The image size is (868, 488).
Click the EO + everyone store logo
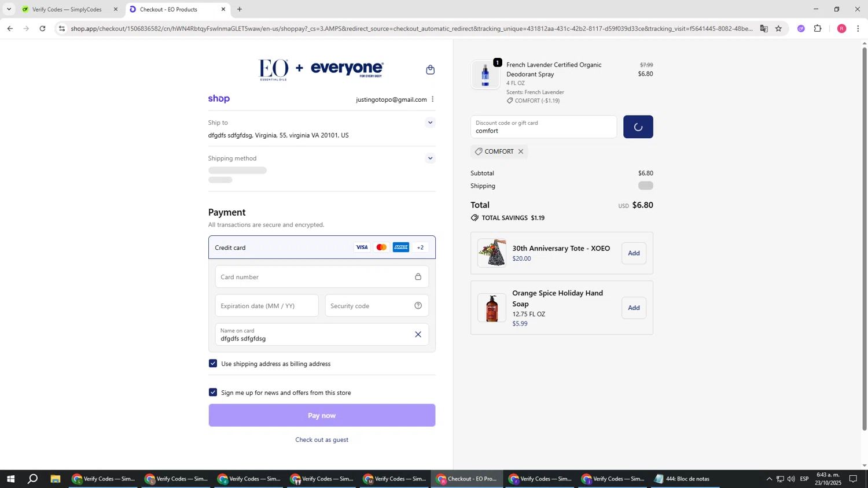point(321,69)
